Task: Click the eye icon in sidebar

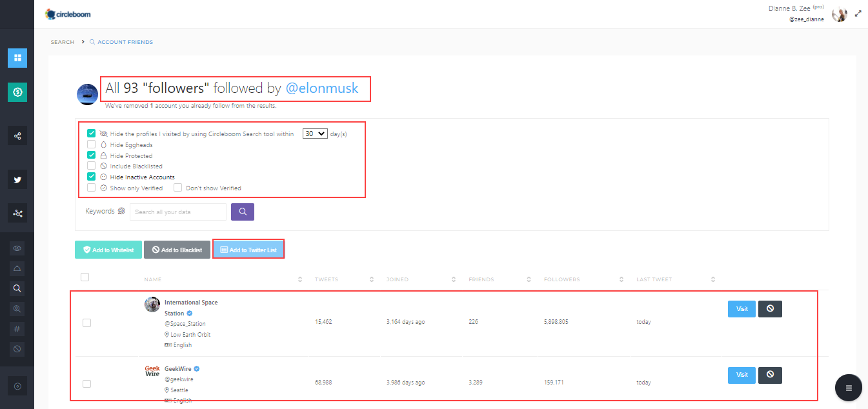Action: click(17, 248)
